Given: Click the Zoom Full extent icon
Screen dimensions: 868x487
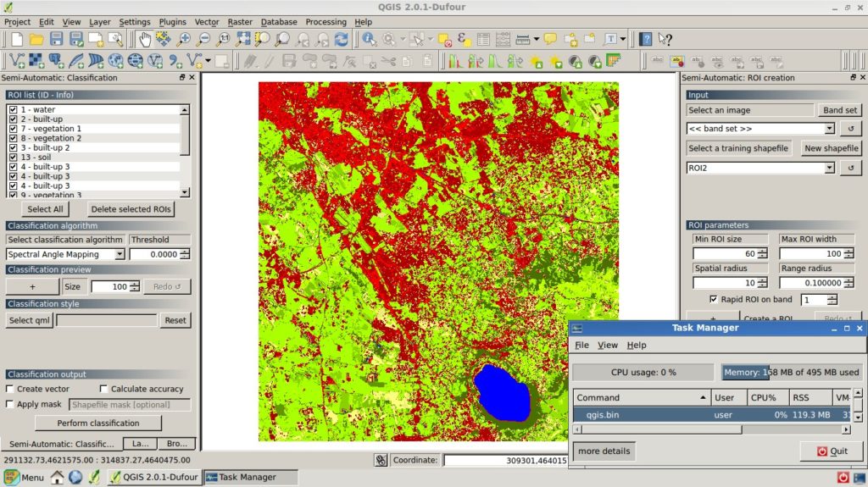Looking at the screenshot, I should 243,39.
